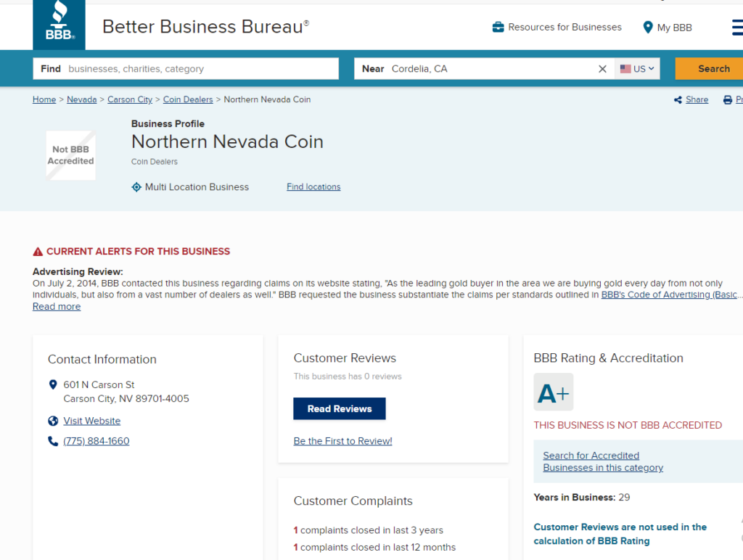The width and height of the screenshot is (743, 560).
Task: Click the location pin icon by My BBB
Action: pos(648,28)
